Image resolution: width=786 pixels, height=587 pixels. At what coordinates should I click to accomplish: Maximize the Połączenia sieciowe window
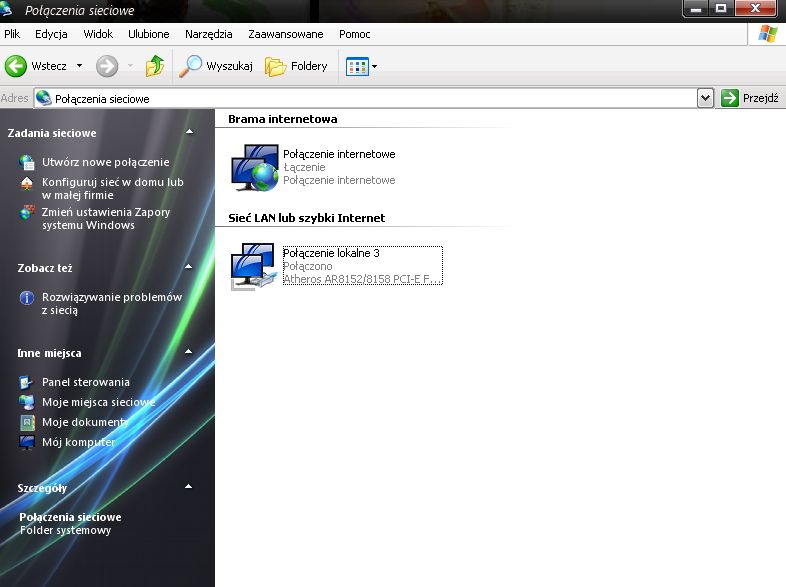click(721, 9)
